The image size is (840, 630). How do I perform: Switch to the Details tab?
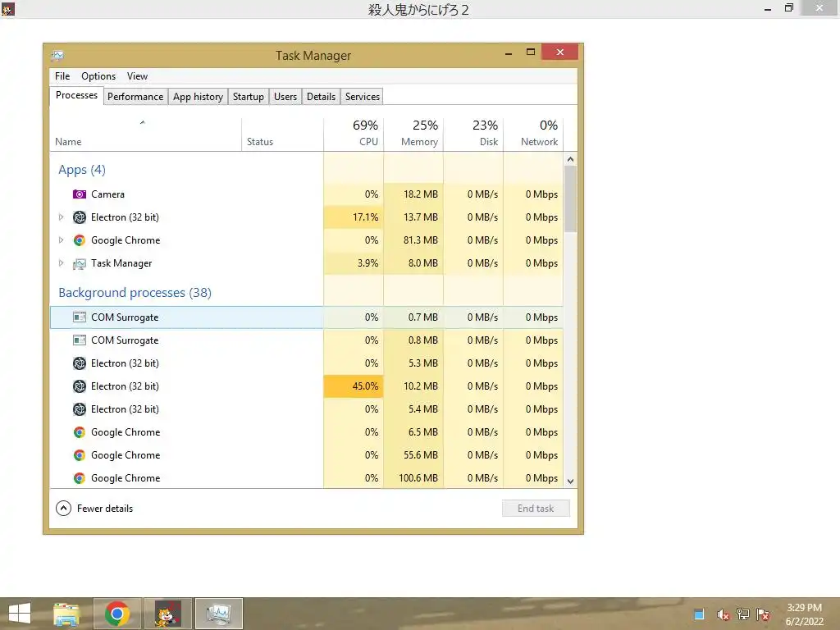(x=322, y=97)
